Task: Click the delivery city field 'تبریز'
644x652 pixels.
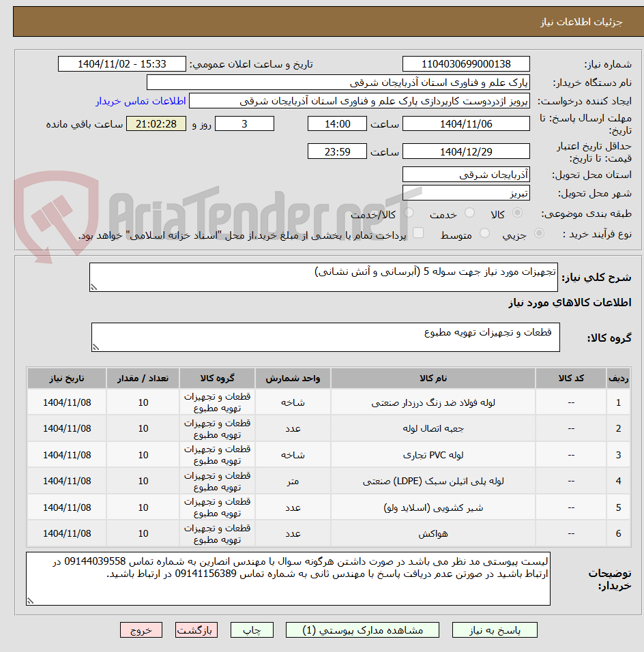Action: coord(466,194)
